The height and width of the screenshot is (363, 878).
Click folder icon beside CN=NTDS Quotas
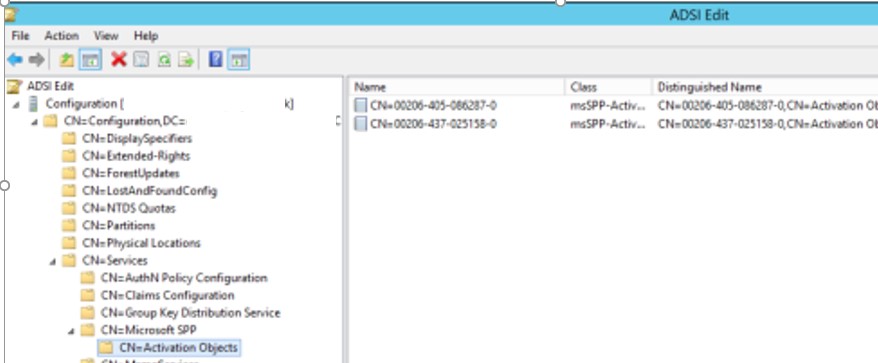click(x=69, y=208)
